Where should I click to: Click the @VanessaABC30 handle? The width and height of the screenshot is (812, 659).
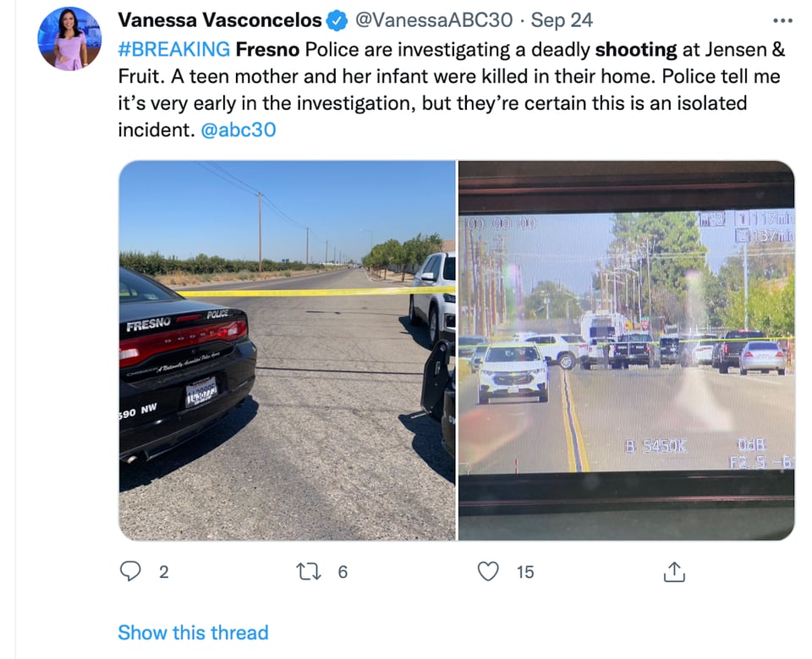pos(433,20)
